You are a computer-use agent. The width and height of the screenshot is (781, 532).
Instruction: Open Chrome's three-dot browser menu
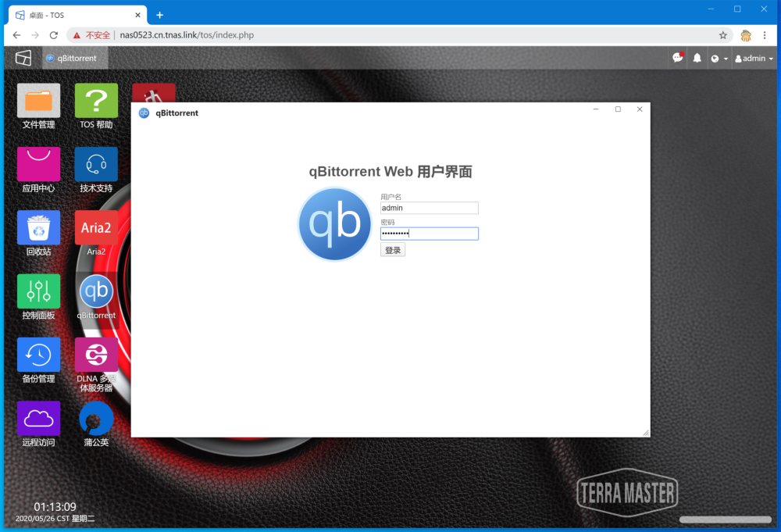coord(763,35)
